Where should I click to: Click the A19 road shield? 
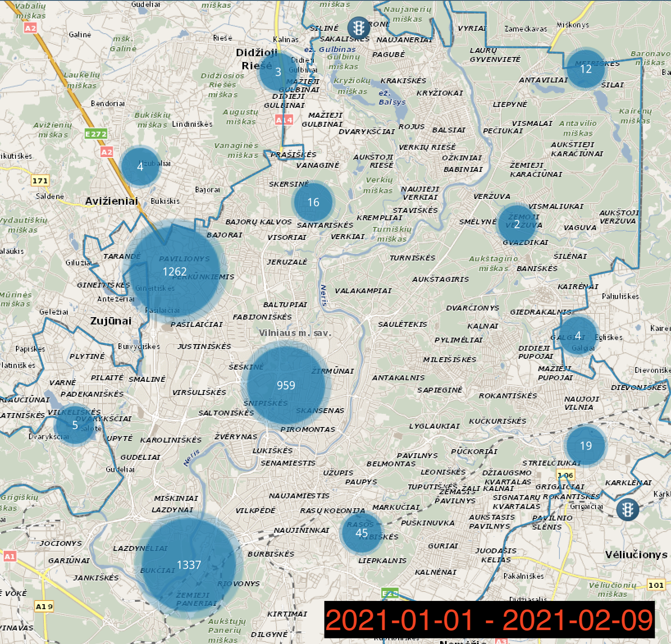pyautogui.click(x=44, y=606)
